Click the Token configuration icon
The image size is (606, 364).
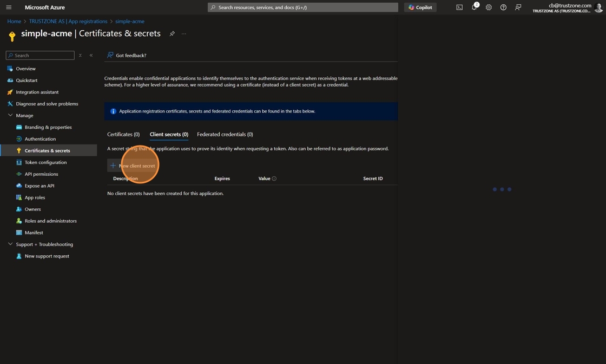tap(19, 162)
